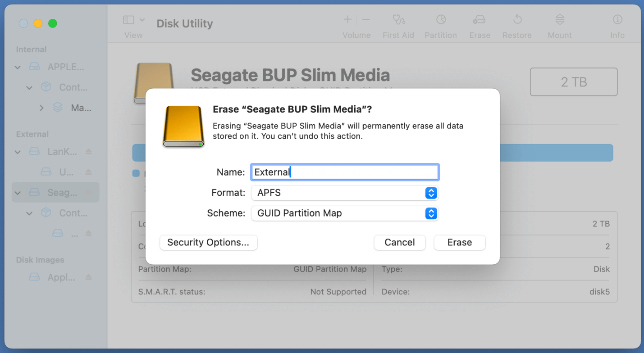Cancel the erase dialog
This screenshot has width=644, height=353.
point(399,242)
